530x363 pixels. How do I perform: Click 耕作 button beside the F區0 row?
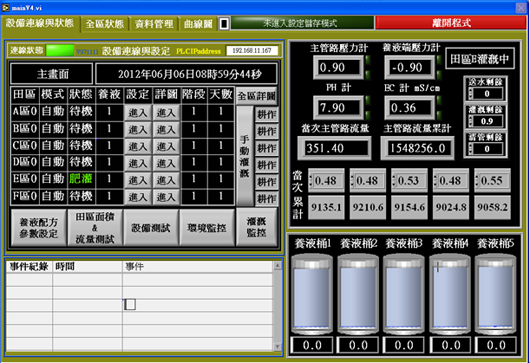266,199
